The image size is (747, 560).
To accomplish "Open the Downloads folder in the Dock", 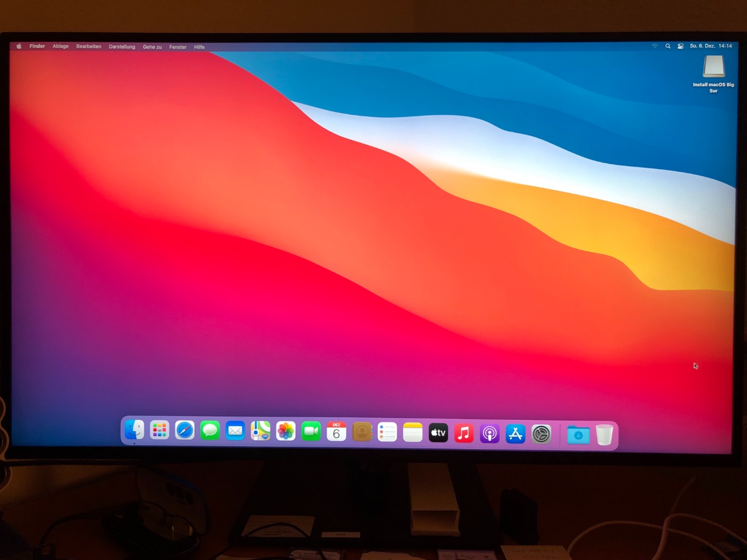I will pos(578,435).
